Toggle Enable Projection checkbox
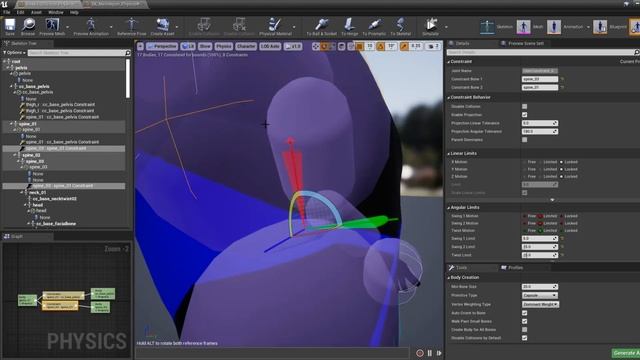This screenshot has width=640, height=360. 524,115
